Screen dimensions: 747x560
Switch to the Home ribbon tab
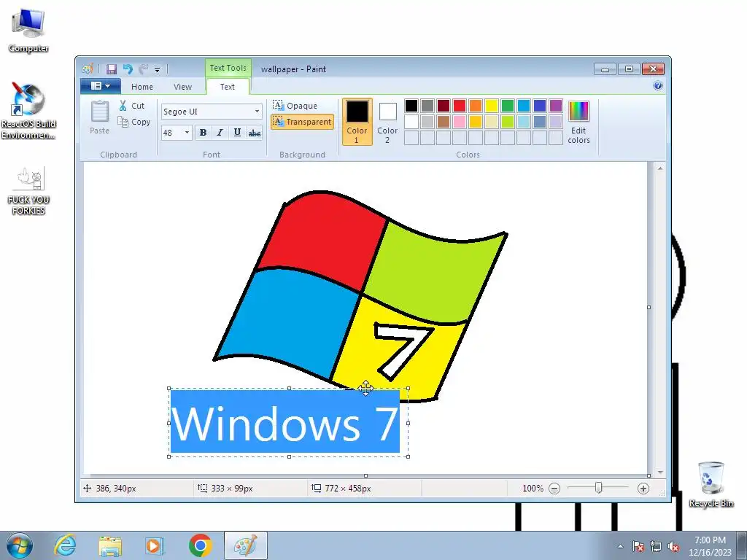(x=142, y=87)
